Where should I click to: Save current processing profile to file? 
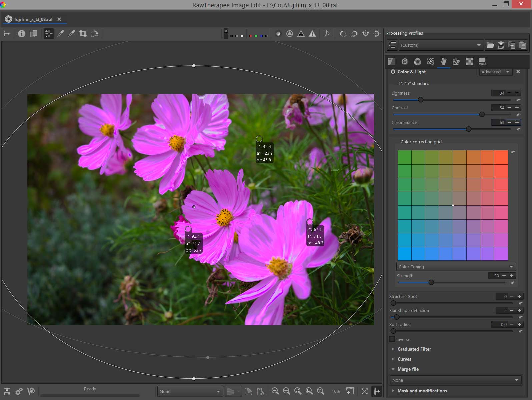coord(501,45)
